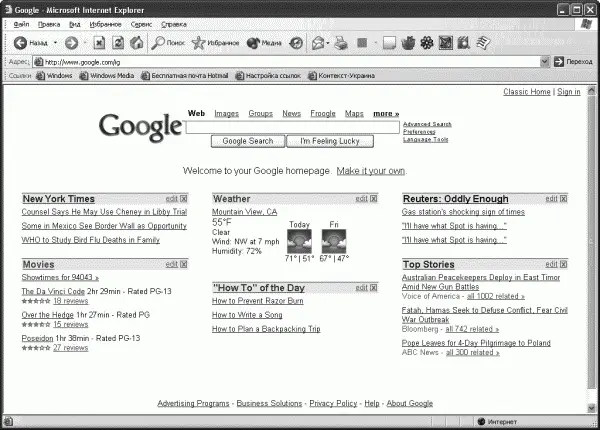This screenshot has height=430, width=600.
Task: Refresh the page using toolbar icon
Action: point(117,43)
